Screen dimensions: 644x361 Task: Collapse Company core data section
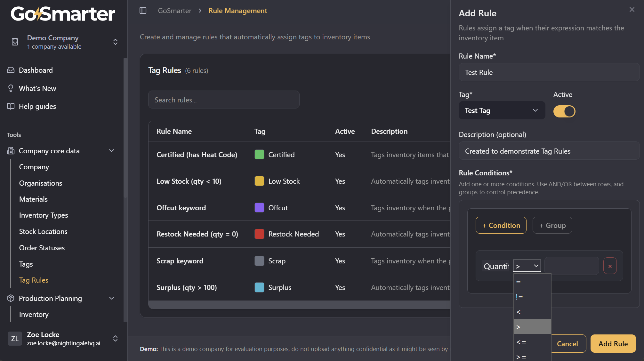(x=112, y=151)
